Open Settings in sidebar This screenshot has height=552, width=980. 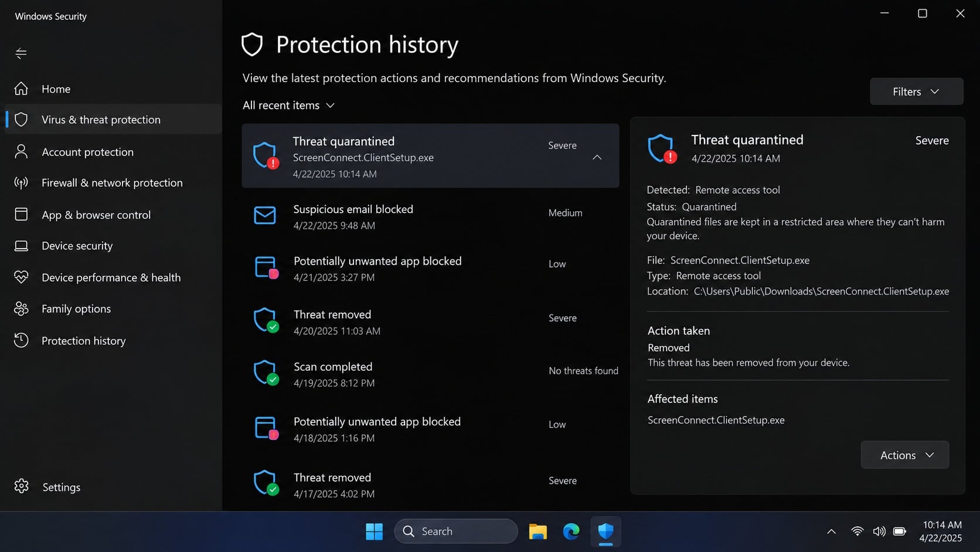pyautogui.click(x=113, y=487)
